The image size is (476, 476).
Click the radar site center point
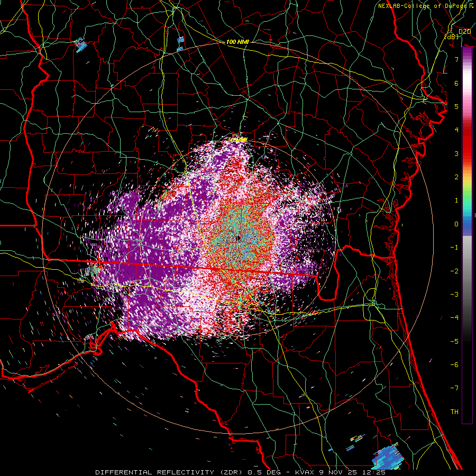click(238, 239)
